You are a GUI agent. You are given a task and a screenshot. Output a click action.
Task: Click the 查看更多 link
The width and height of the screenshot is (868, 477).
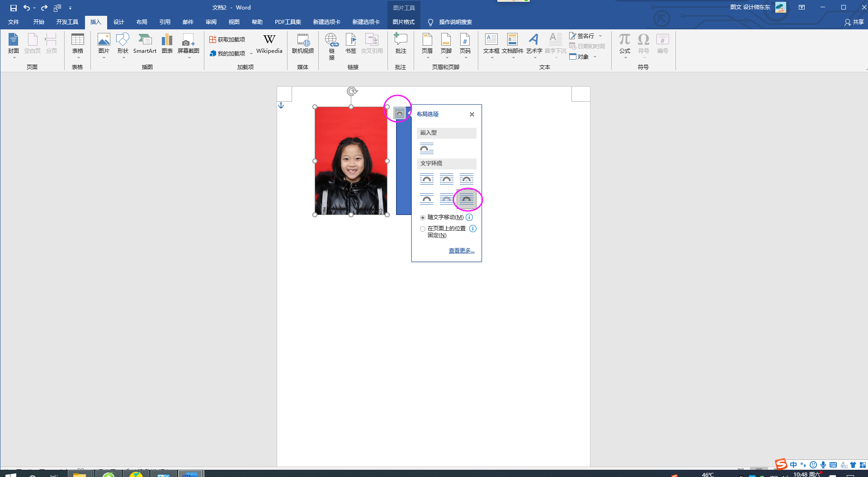click(x=461, y=251)
